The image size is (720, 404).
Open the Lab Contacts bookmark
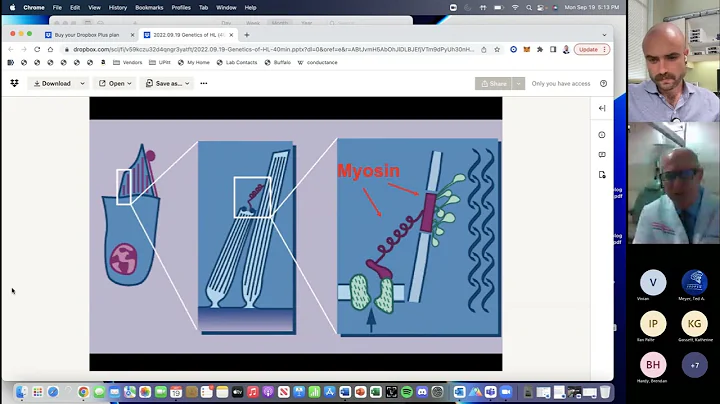coord(237,62)
